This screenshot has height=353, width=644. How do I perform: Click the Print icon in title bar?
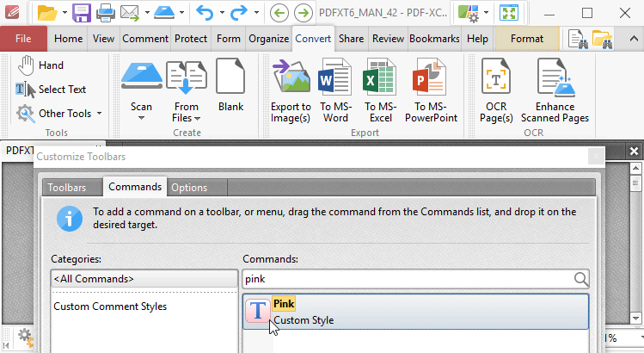106,13
